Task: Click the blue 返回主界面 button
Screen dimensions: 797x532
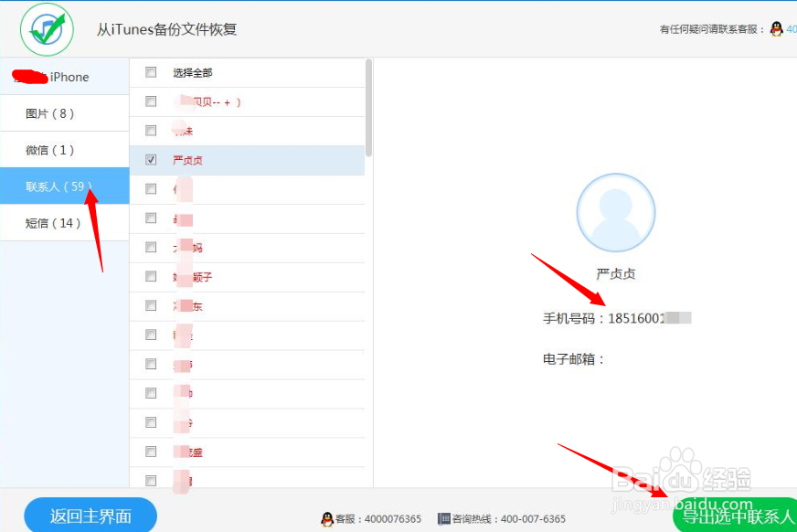Action: tap(90, 516)
